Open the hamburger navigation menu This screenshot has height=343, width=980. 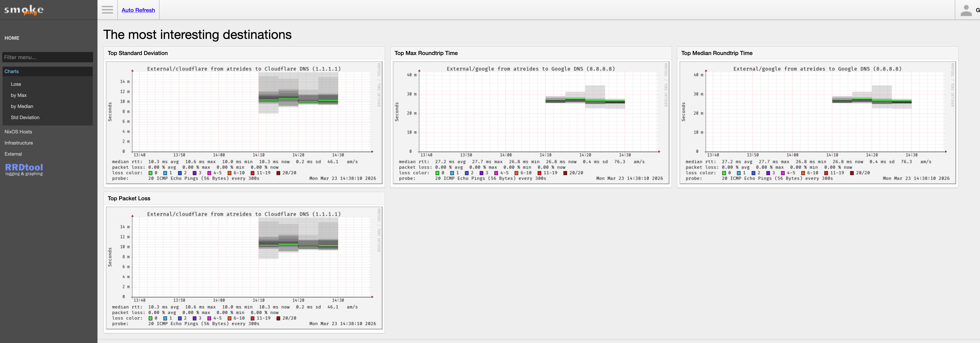click(x=107, y=10)
